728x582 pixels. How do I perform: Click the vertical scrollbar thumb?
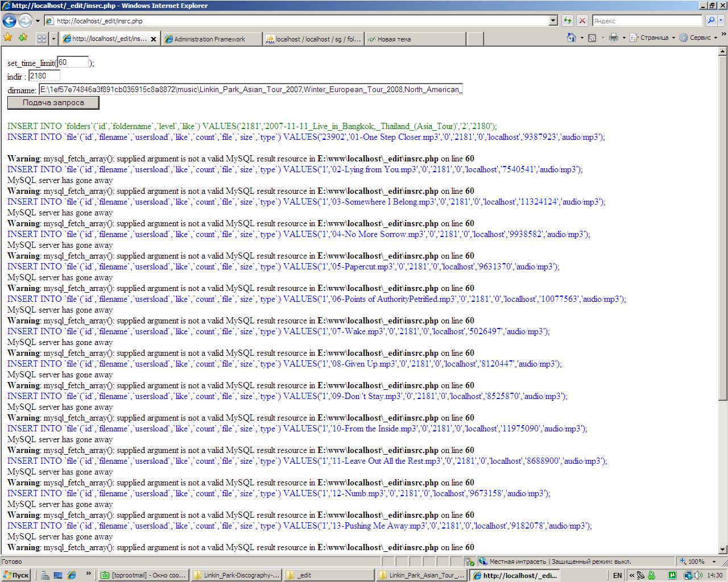pos(723,227)
